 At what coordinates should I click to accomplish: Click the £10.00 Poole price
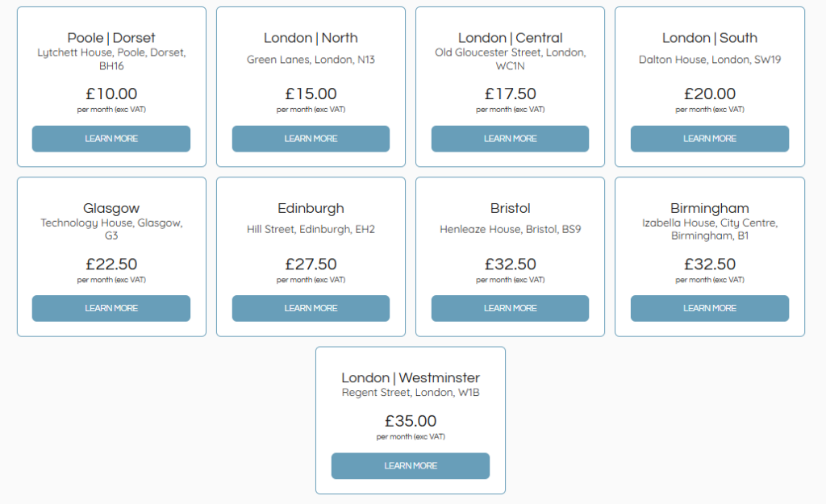[111, 94]
